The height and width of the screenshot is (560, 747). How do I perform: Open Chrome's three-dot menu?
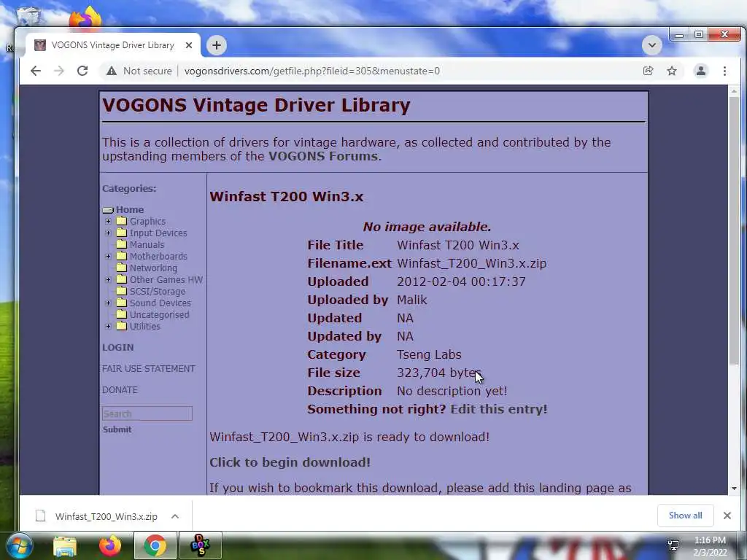coord(724,71)
